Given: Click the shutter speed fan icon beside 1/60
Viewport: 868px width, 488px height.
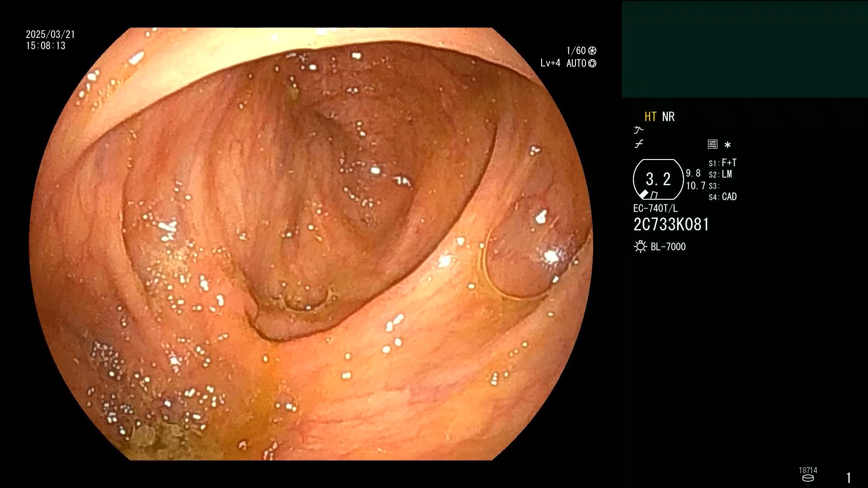Looking at the screenshot, I should [x=592, y=51].
